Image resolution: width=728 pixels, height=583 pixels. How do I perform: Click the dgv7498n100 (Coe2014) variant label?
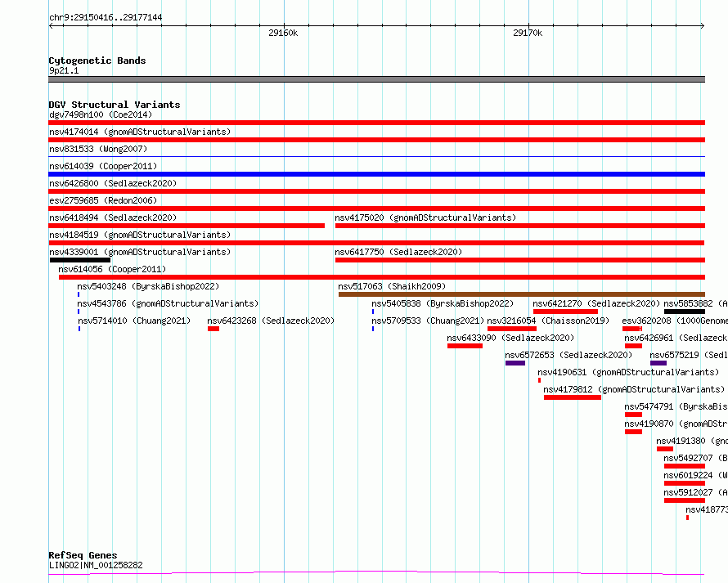101,114
